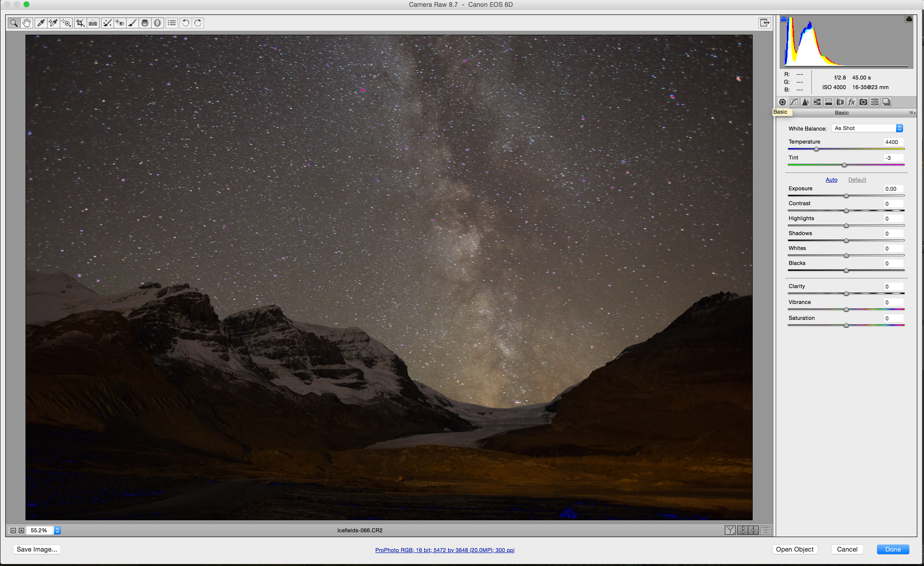Open the zoom level percentage dropdown
This screenshot has height=566, width=924.
coord(57,530)
